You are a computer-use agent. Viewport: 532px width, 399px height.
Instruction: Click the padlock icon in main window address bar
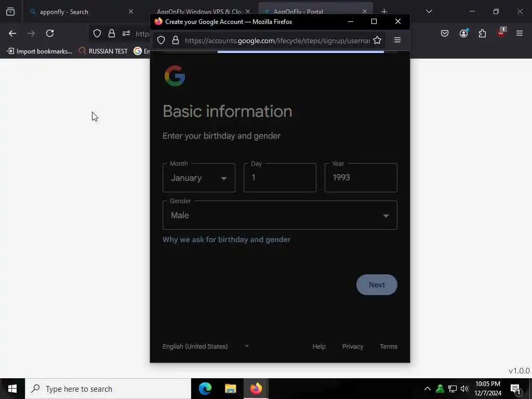112,33
